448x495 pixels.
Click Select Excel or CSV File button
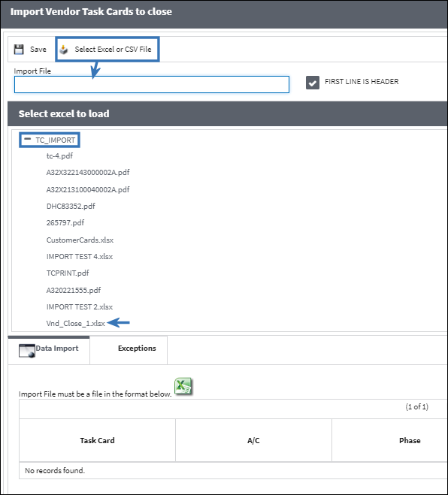[107, 50]
